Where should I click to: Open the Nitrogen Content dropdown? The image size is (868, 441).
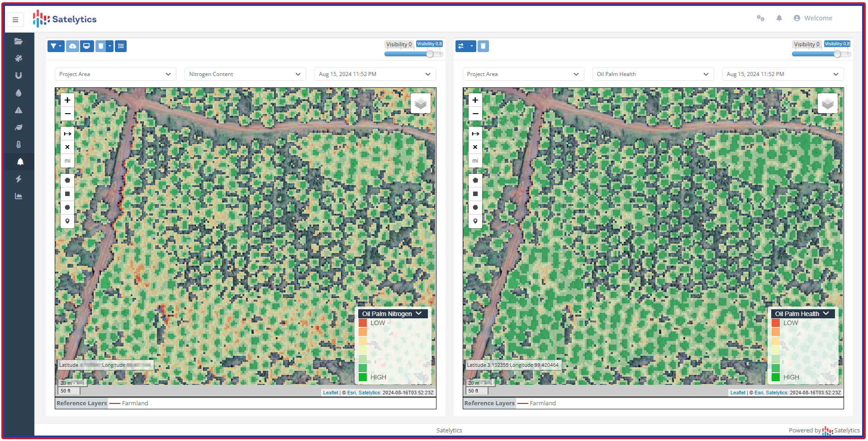(245, 74)
